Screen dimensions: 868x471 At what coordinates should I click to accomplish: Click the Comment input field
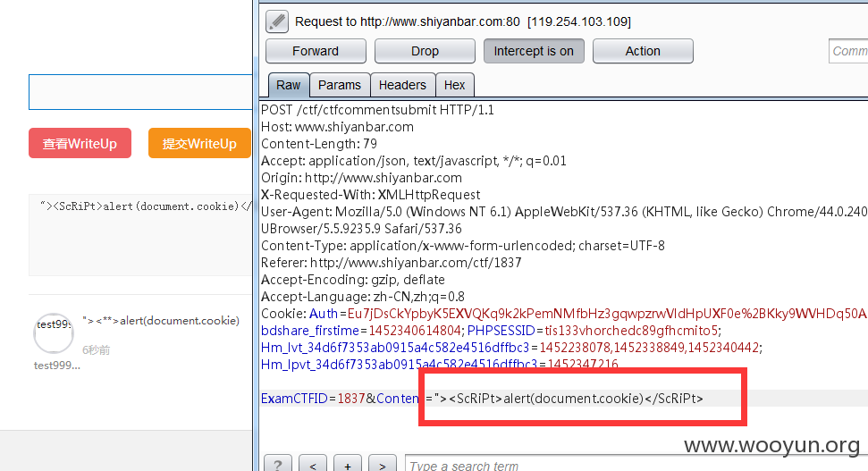[848, 51]
